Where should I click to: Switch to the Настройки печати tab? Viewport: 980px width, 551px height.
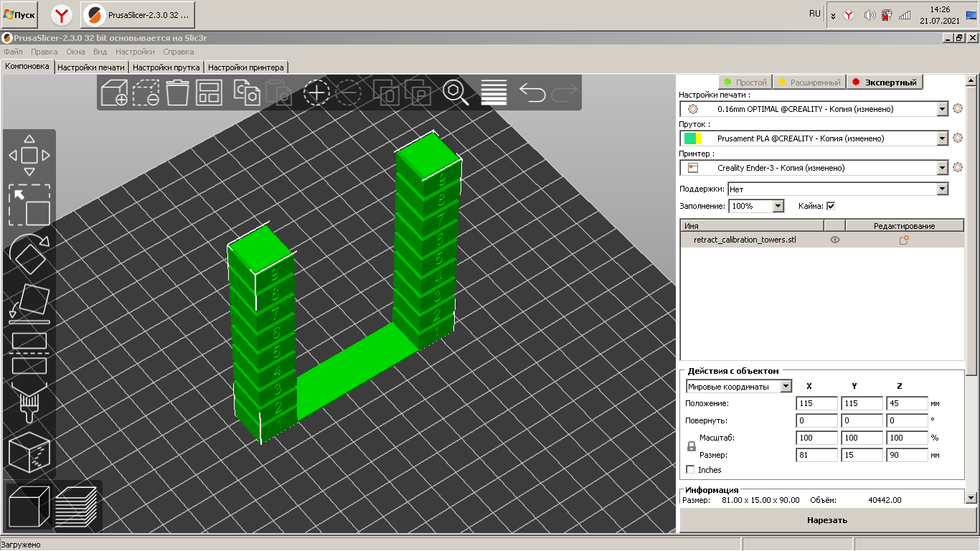coord(91,67)
